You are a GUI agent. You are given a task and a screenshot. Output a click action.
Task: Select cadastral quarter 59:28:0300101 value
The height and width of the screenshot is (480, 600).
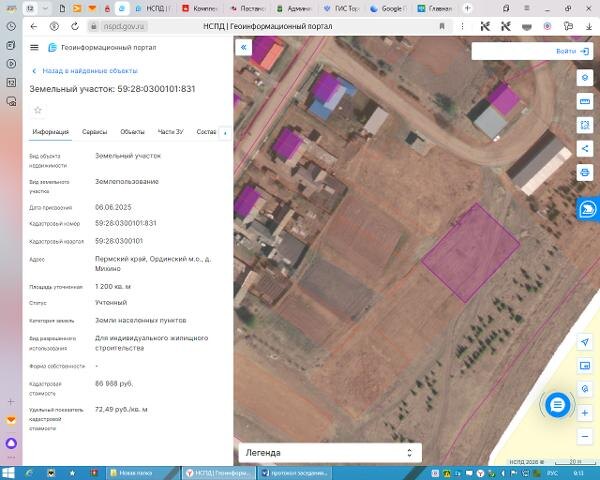[x=119, y=241]
